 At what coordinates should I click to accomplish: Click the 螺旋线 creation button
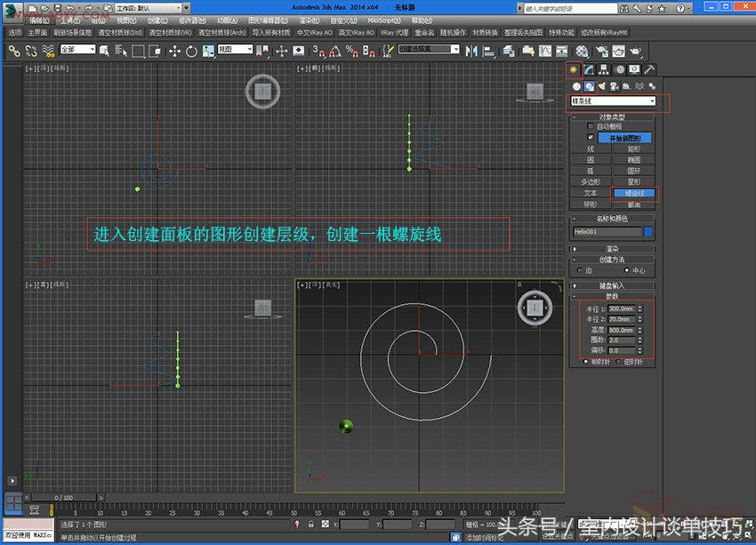click(x=634, y=193)
